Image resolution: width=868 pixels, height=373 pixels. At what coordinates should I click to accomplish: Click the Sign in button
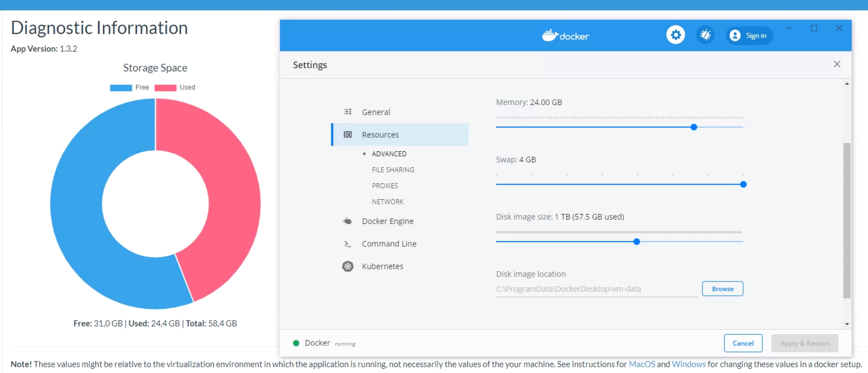click(x=749, y=35)
